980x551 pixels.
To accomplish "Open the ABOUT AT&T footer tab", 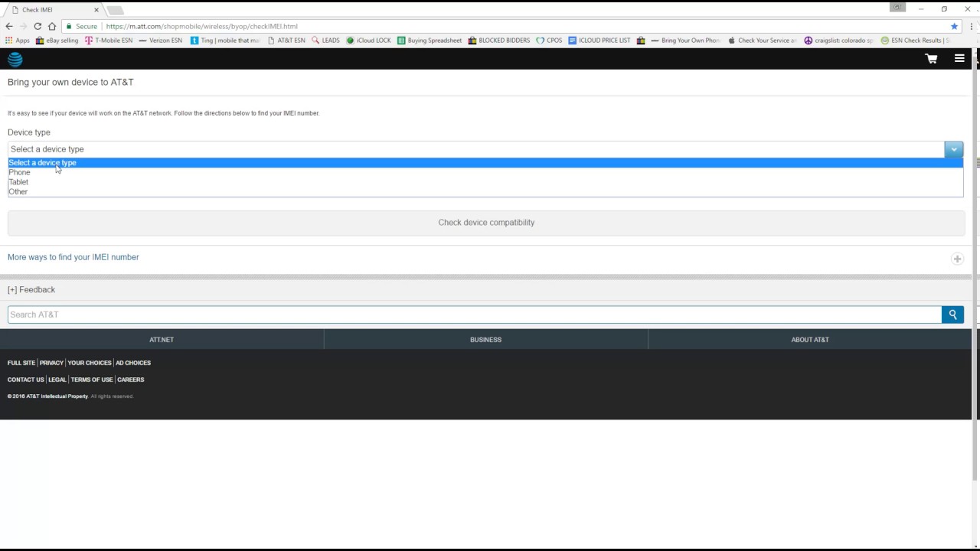I will point(810,340).
